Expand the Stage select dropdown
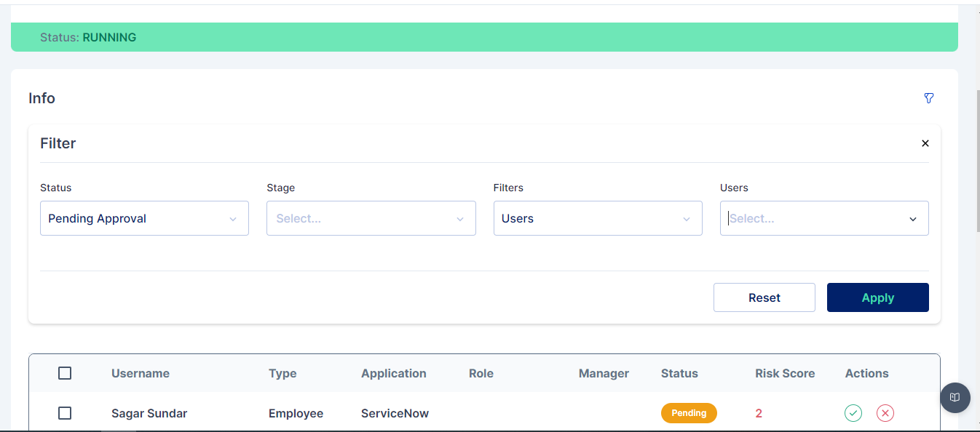Viewport: 980px width, 432px height. 360,218
